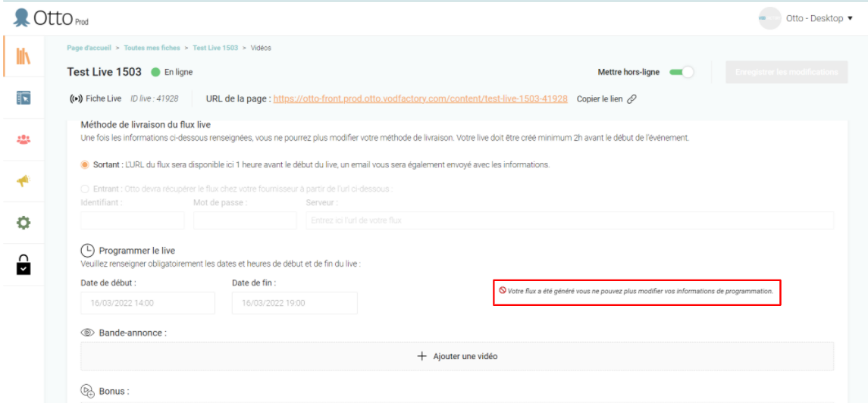This screenshot has height=403, width=868.
Task: Select the Sortant radio button
Action: click(x=85, y=164)
